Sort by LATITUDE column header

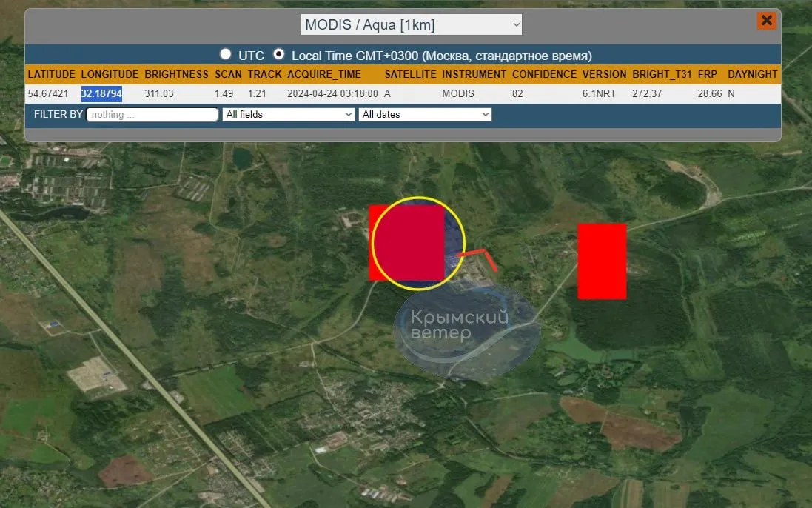tap(51, 74)
